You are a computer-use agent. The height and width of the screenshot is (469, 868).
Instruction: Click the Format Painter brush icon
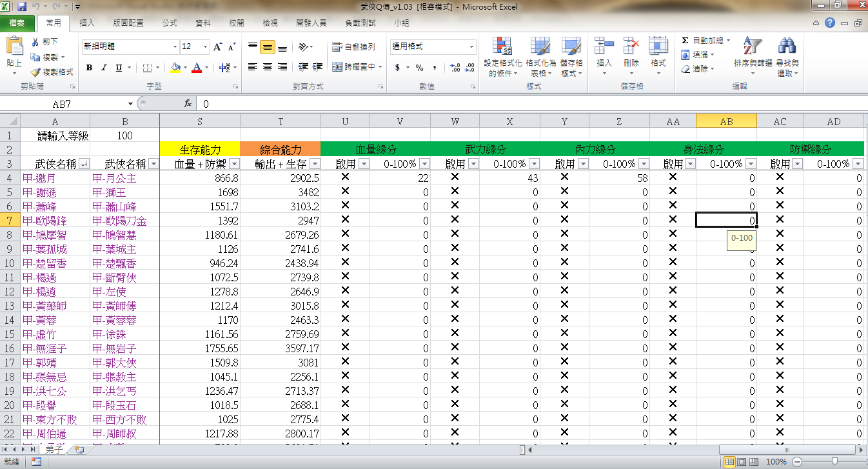(35, 72)
